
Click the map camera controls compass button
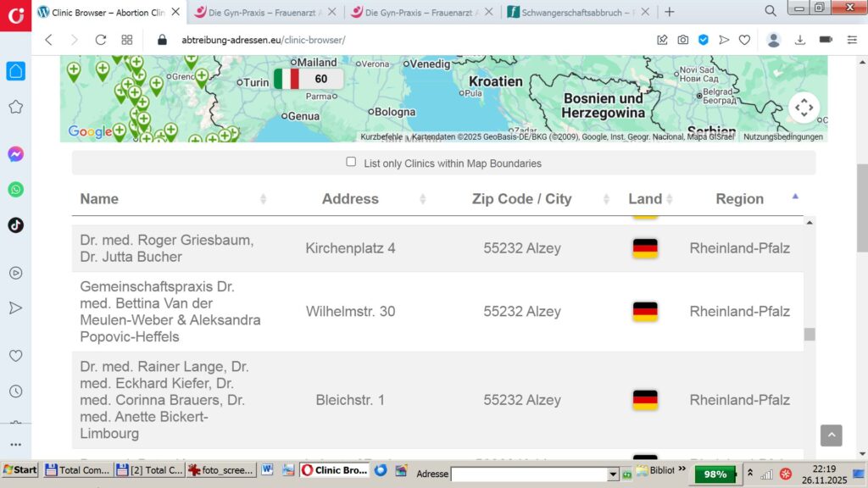804,108
